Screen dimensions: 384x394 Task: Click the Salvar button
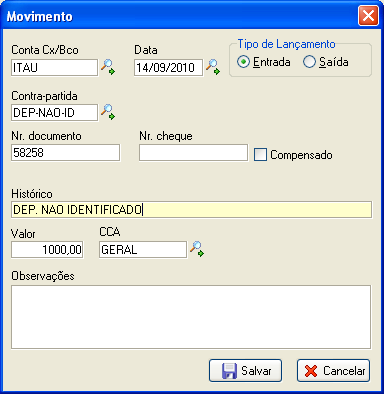pos(245,371)
